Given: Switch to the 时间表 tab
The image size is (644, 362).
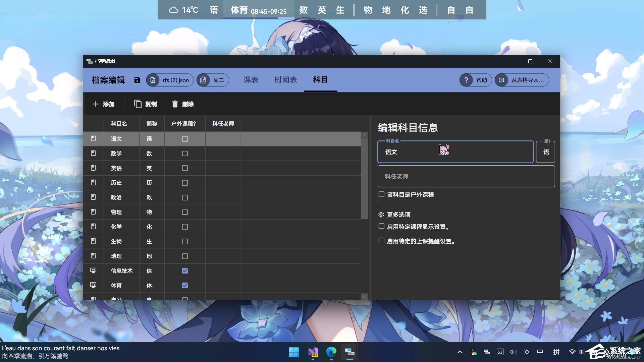Looking at the screenshot, I should click(x=286, y=80).
